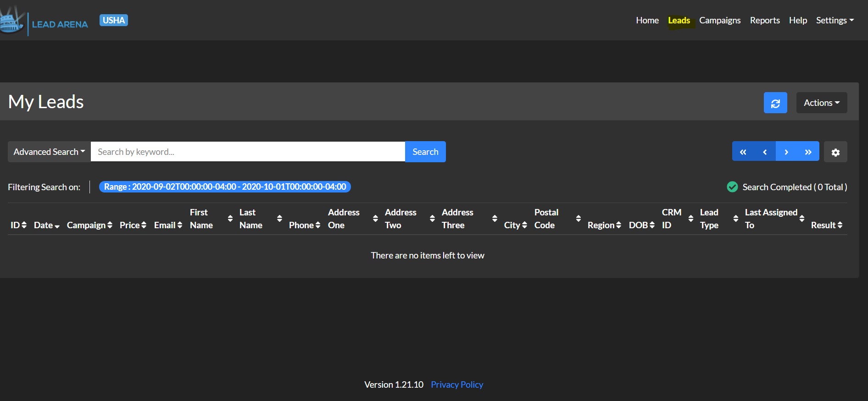Click the 'Filtering Search on:' label

point(44,187)
